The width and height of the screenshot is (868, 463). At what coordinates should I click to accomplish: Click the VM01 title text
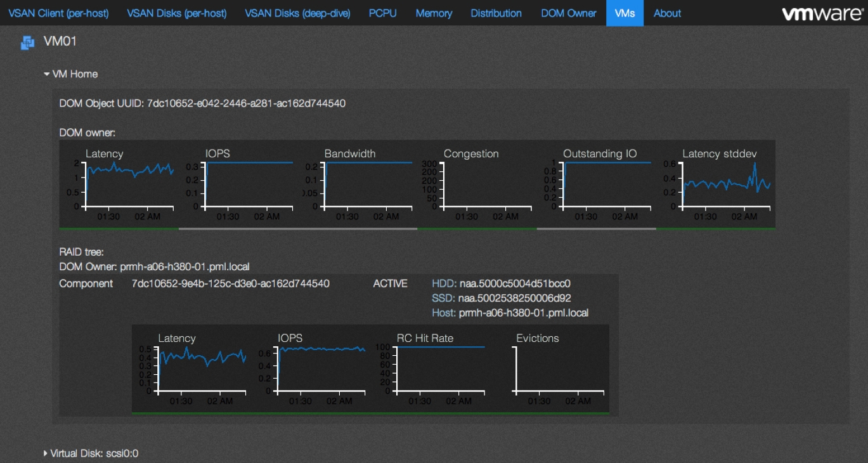coord(60,42)
